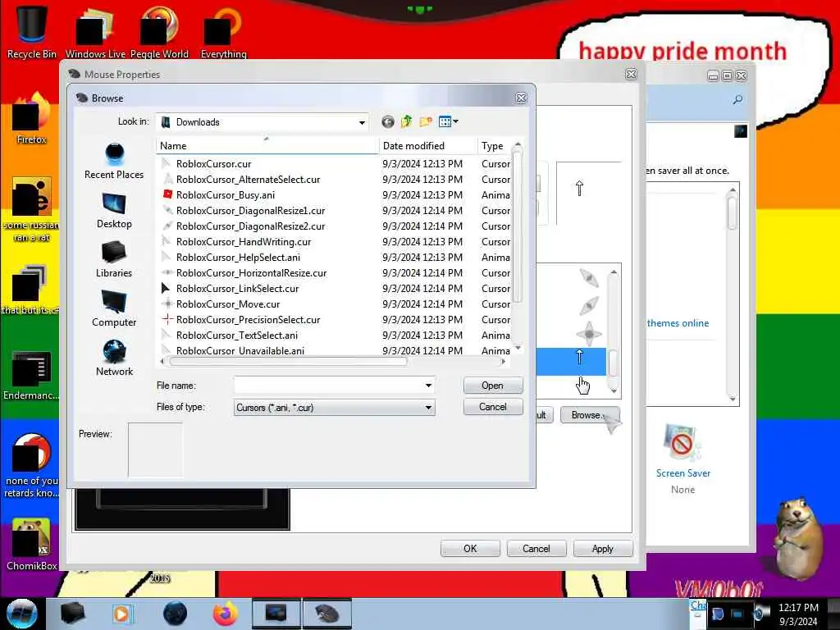
Task: Click the Windows Start orb
Action: 22,614
